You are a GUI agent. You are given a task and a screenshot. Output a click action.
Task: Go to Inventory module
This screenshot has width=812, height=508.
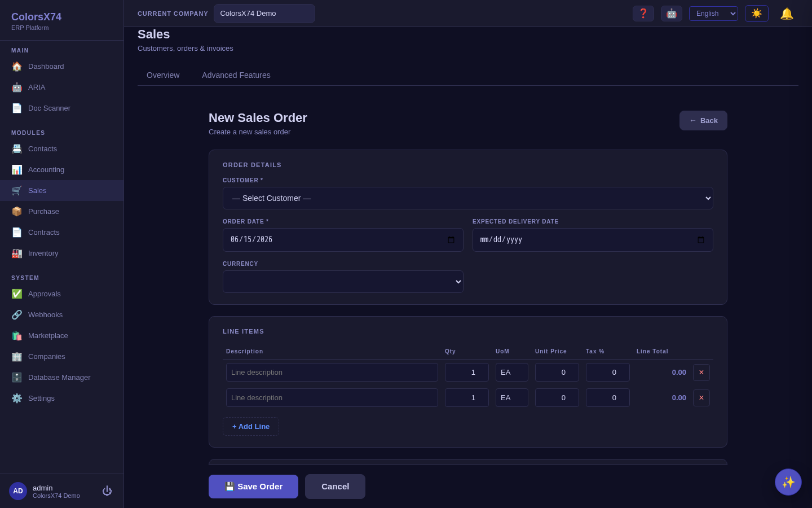click(x=61, y=253)
